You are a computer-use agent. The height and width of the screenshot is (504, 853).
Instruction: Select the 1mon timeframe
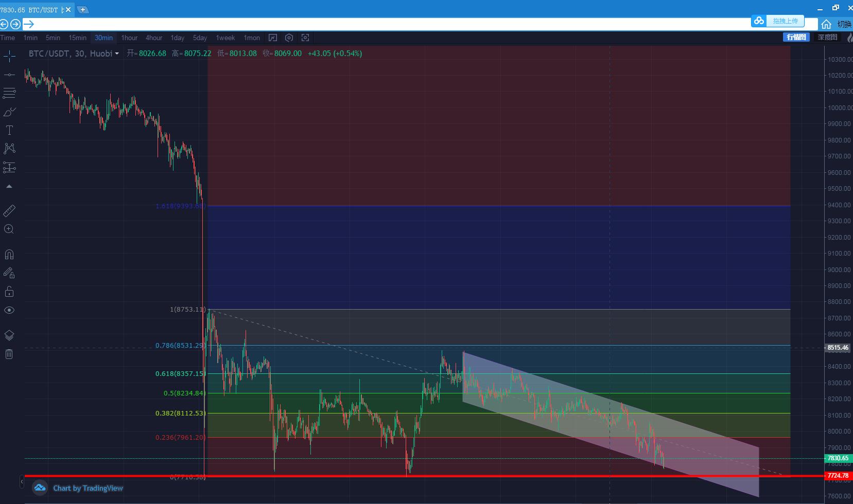(x=252, y=38)
